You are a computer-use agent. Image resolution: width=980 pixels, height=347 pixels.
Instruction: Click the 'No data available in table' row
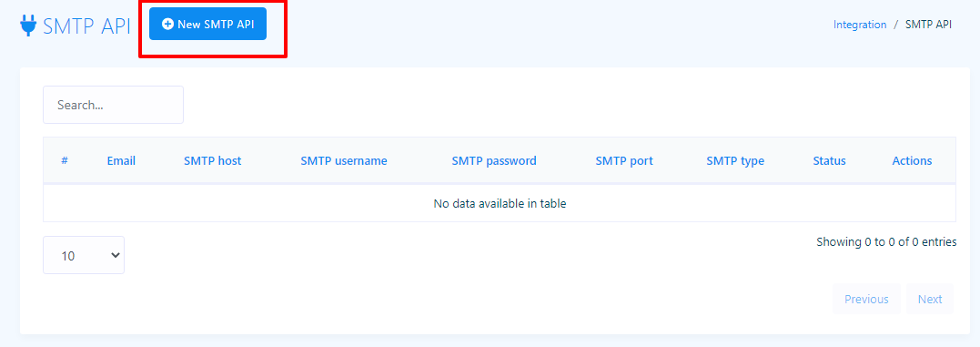[500, 203]
